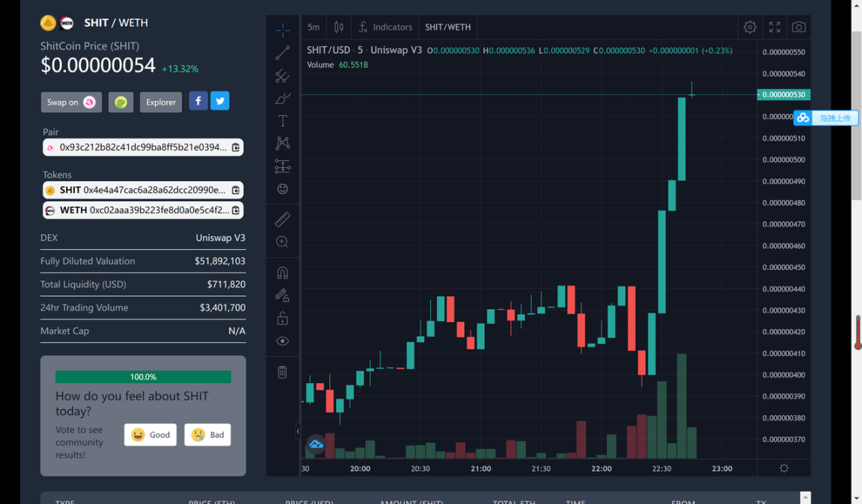Click the WETH token logo in header

tap(67, 22)
